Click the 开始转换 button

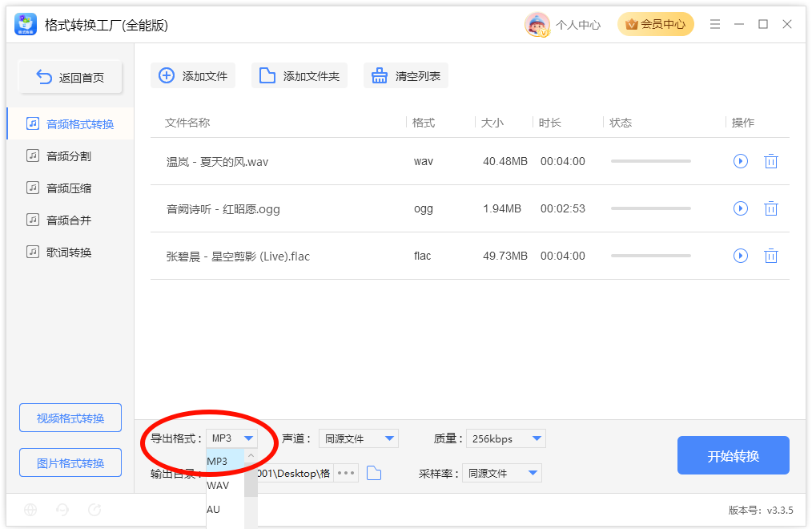tap(734, 455)
